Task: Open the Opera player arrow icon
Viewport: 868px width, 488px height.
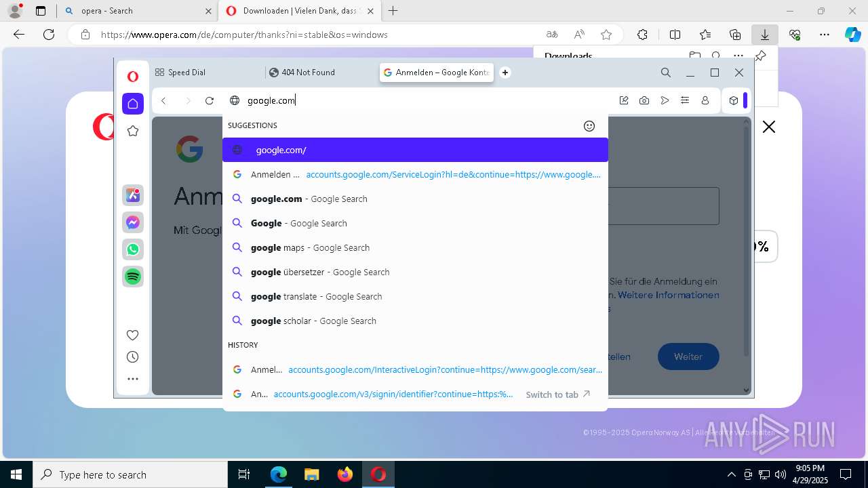Action: (665, 100)
